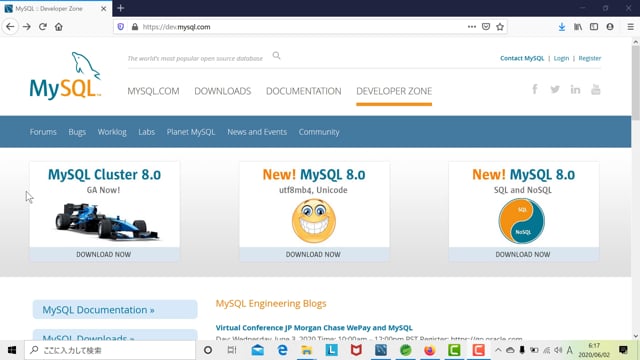Show hidden system tray icons chevron
The image size is (640, 360).
pos(498,350)
